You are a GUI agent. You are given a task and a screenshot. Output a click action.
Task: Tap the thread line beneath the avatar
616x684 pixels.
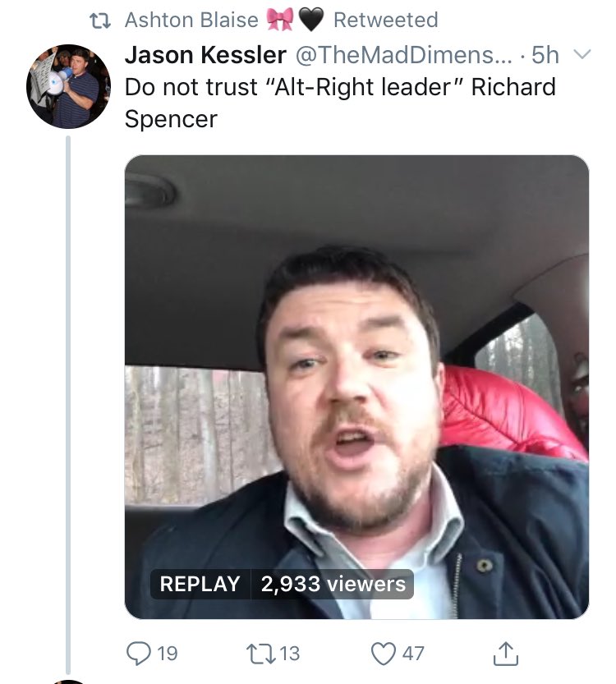pyautogui.click(x=68, y=406)
